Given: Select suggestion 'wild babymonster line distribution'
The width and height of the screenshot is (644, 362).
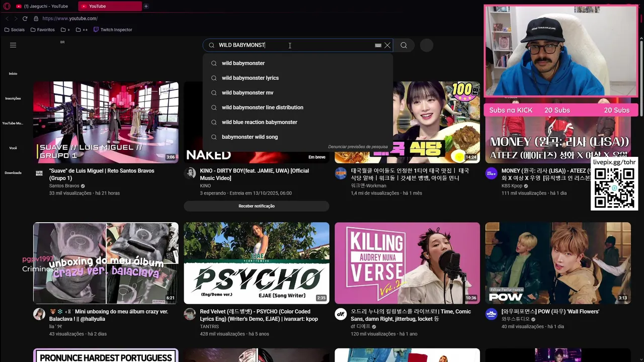Looking at the screenshot, I should pyautogui.click(x=298, y=107).
